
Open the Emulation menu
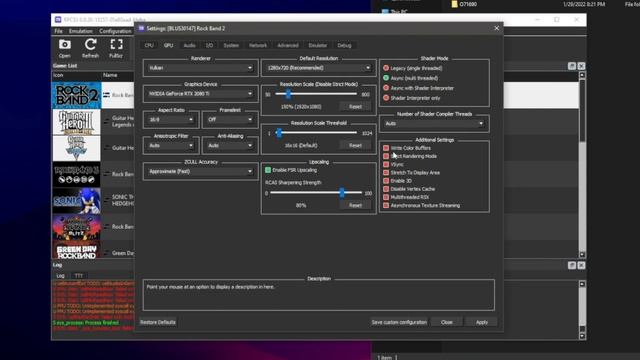pyautogui.click(x=80, y=31)
